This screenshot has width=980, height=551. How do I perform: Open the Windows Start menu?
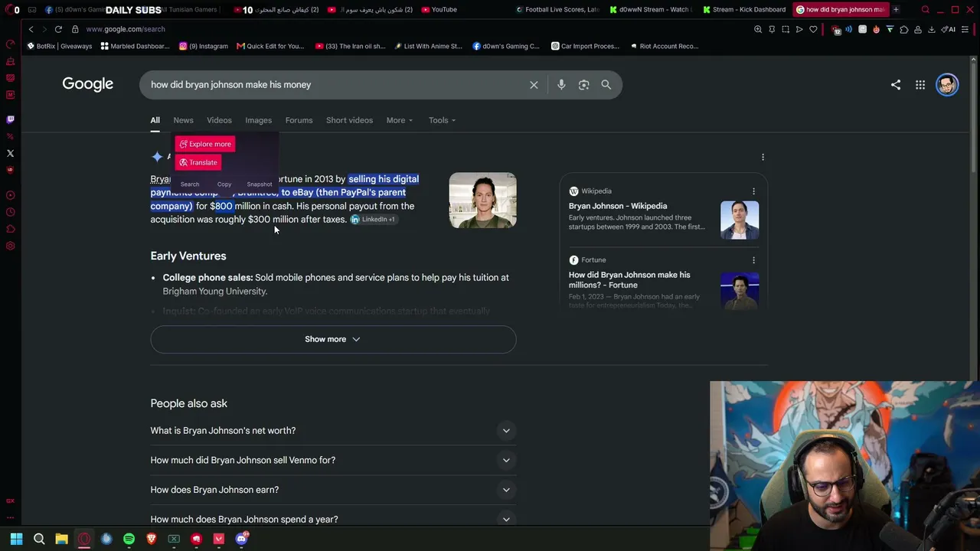pos(16,539)
